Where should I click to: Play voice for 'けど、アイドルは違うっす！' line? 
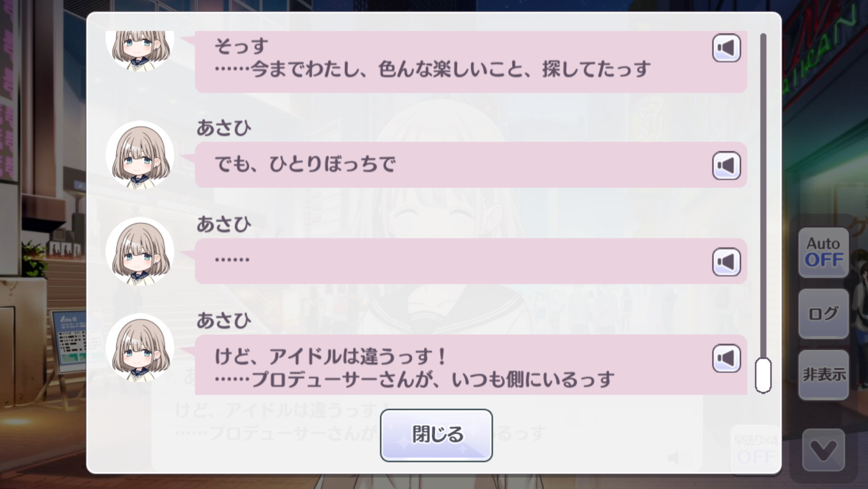726,358
